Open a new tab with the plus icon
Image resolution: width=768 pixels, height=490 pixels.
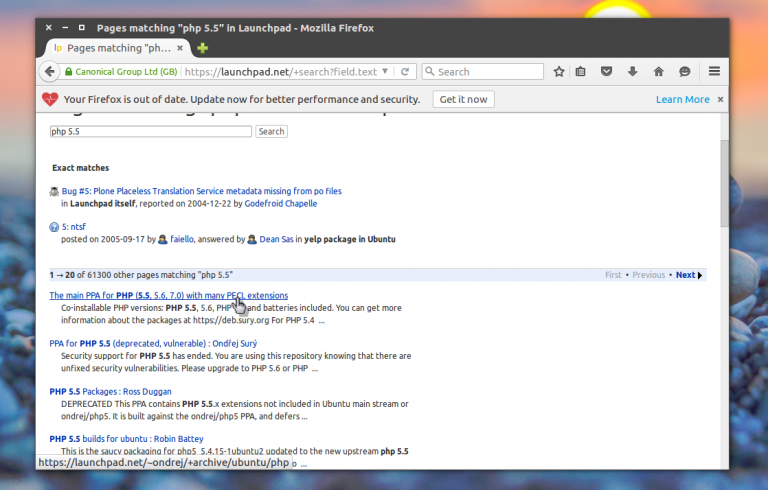click(203, 48)
